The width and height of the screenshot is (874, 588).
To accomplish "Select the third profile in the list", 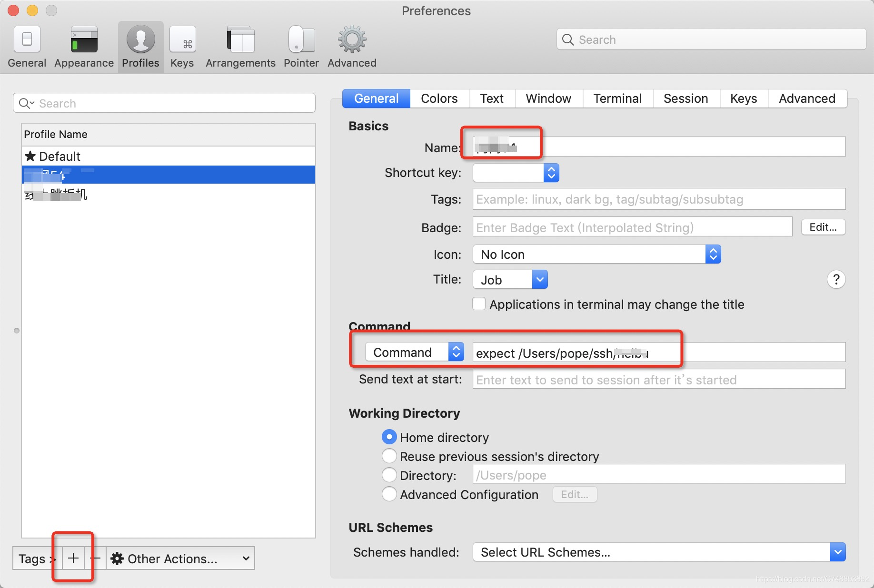I will point(169,194).
